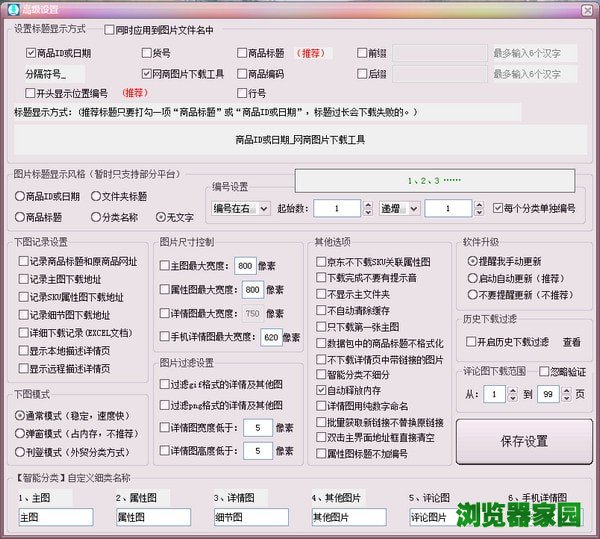Click the 主图 category name input field

point(56,517)
